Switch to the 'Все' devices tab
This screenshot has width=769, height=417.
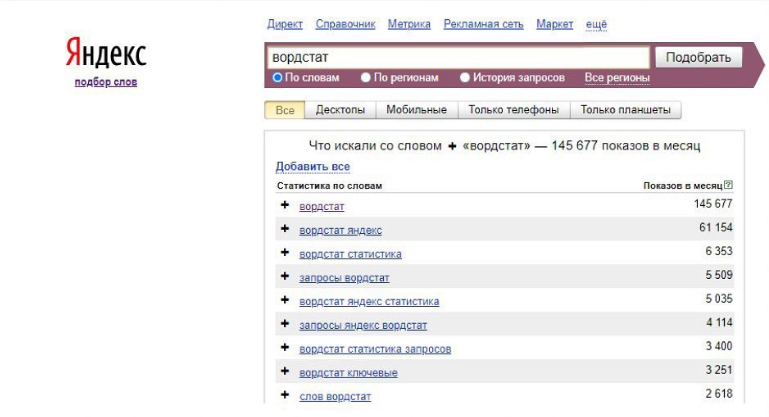pyautogui.click(x=285, y=110)
